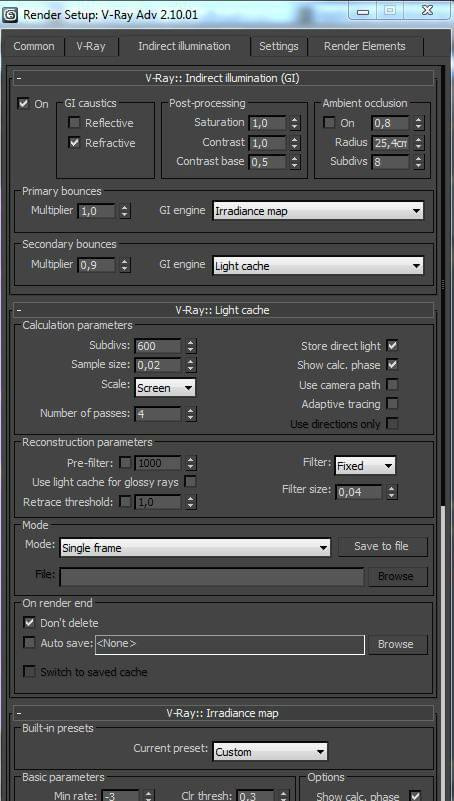The width and height of the screenshot is (454, 801).
Task: Adjust the Filter size spinner arrows
Action: [391, 492]
